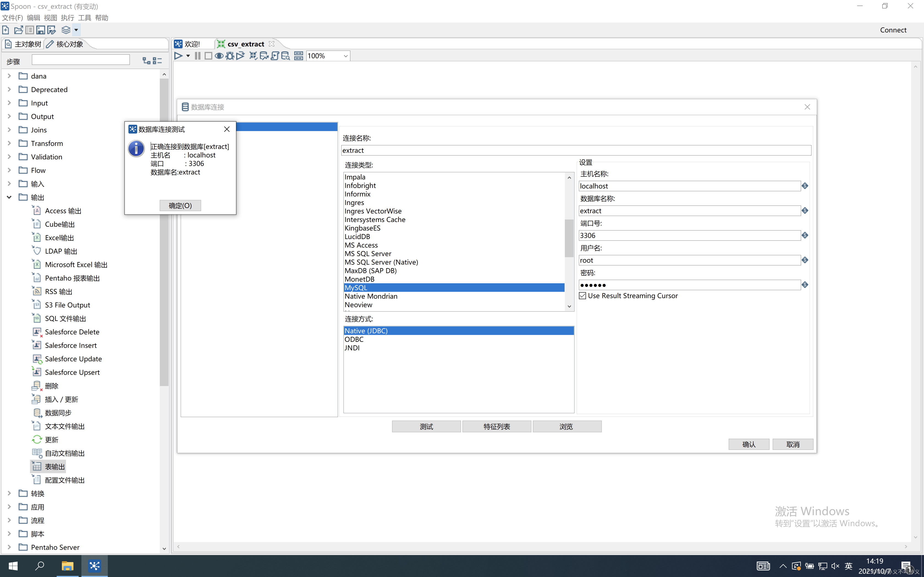Click the Save file floppy icon
The image size is (924, 577).
coord(40,30)
